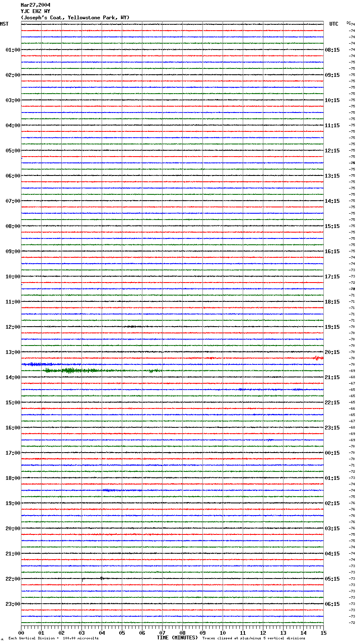Select the MST time label '21:00'

click(x=13, y=554)
